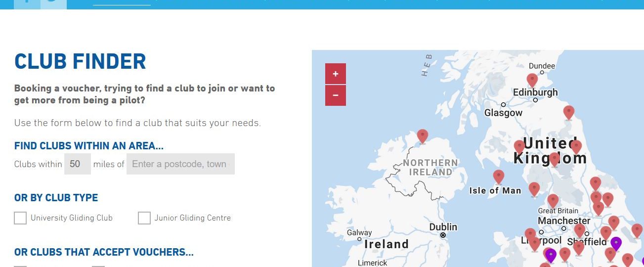Zoom in the map with plus button
This screenshot has height=267, width=644.
pos(336,74)
